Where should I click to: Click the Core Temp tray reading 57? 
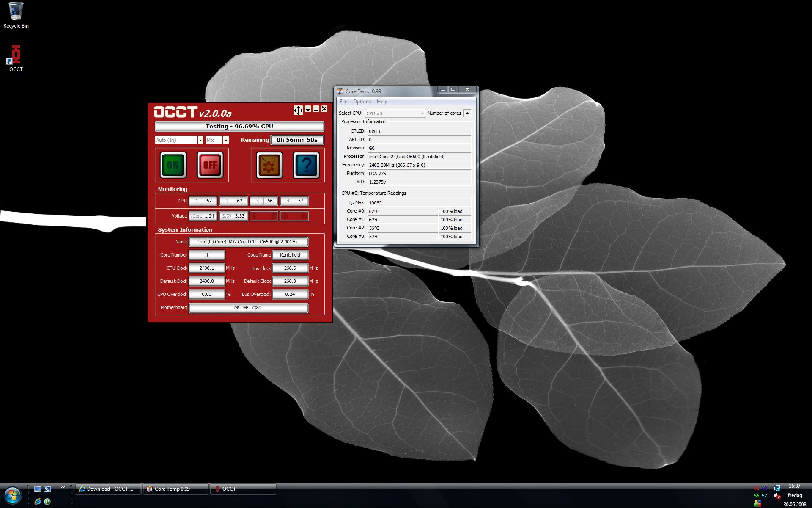764,496
